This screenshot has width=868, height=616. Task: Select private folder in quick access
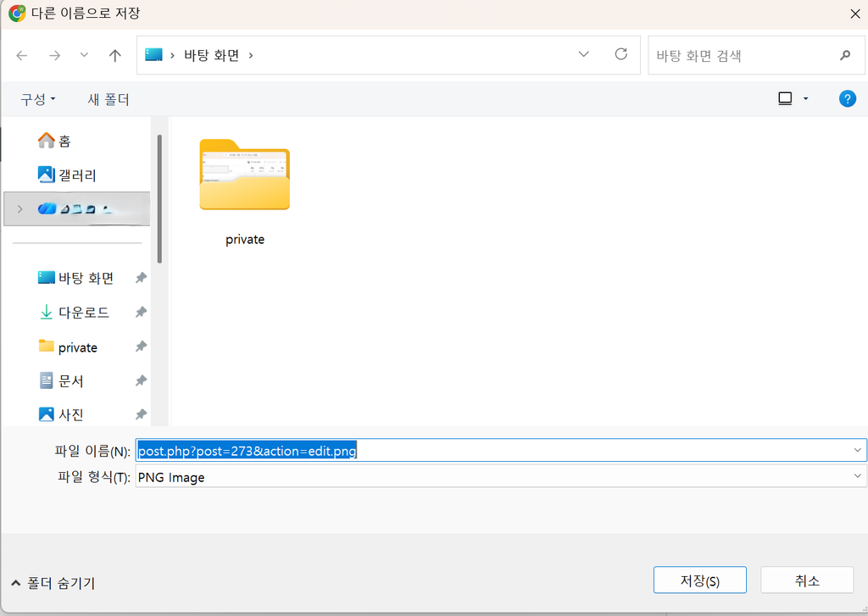[68, 347]
